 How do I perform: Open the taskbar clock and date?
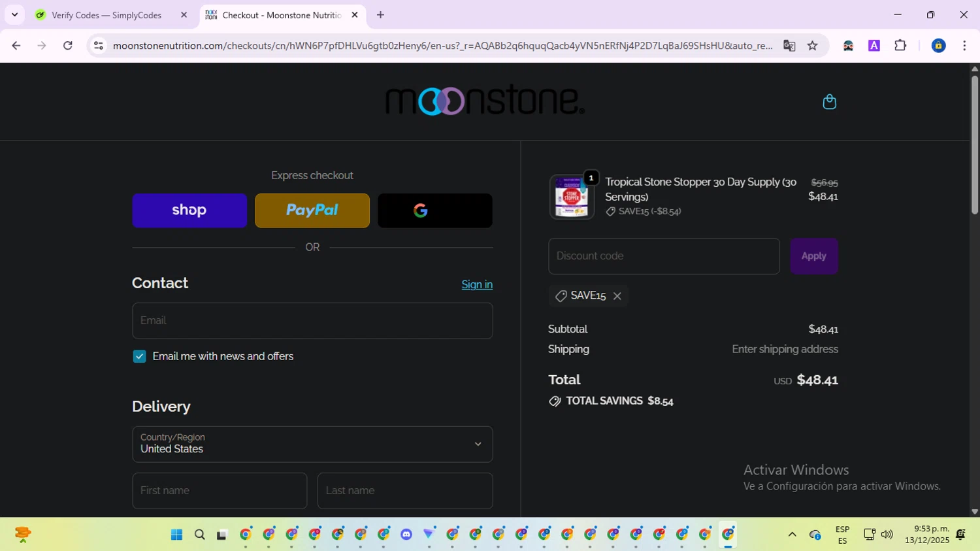point(927,535)
